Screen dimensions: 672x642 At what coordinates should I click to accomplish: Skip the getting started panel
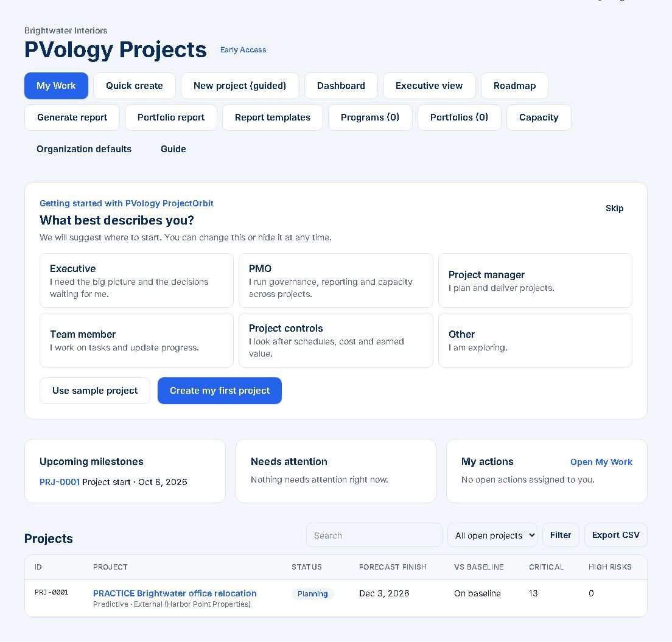[x=614, y=208]
